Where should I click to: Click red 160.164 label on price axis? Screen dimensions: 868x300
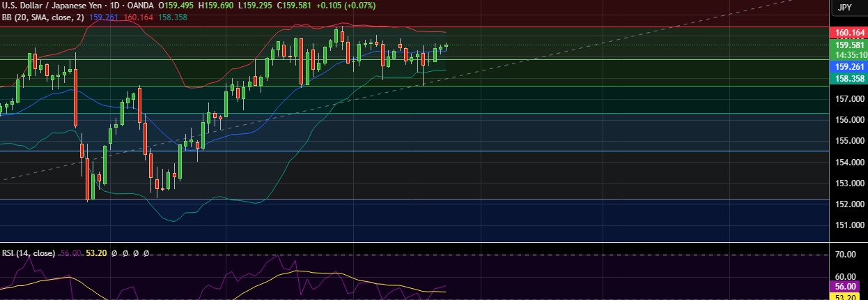(x=848, y=32)
